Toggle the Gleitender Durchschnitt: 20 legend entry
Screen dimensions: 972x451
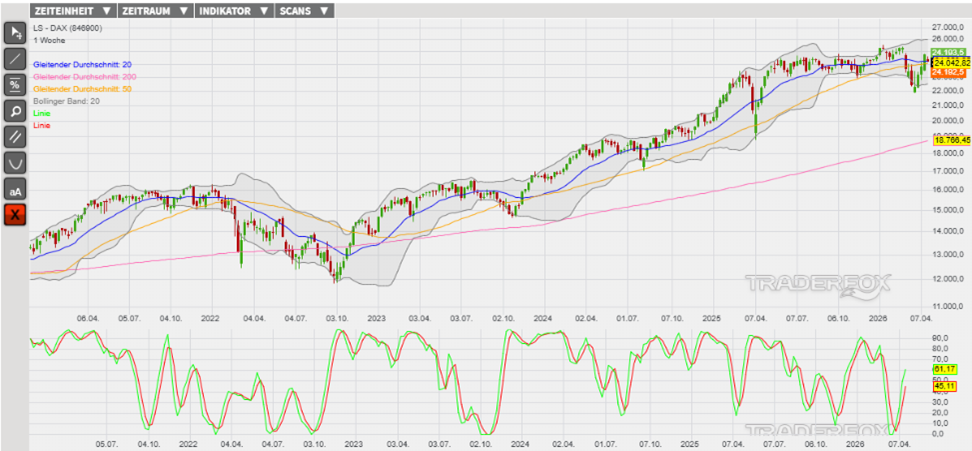[82, 64]
